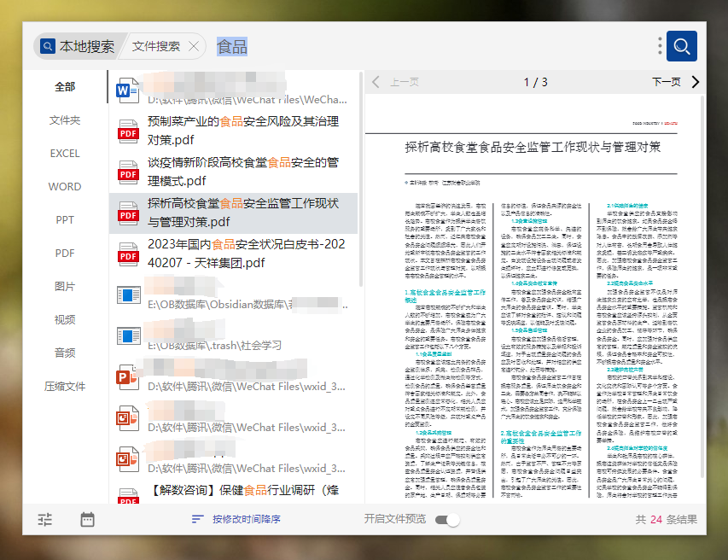Go to next page with 下一页
The height and width of the screenshot is (560, 728).
pos(667,82)
